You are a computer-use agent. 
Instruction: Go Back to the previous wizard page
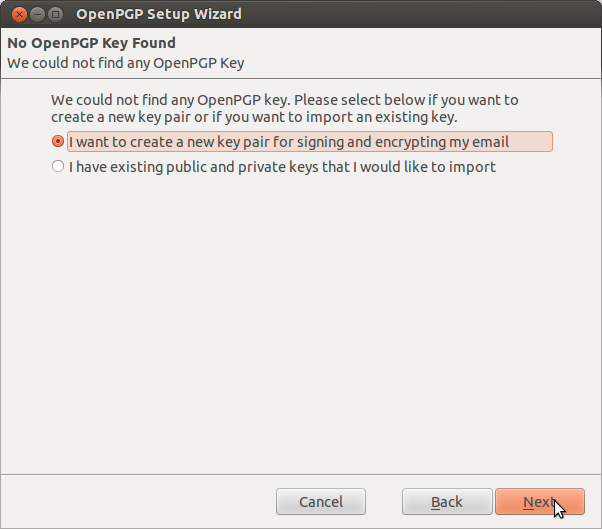pos(447,502)
